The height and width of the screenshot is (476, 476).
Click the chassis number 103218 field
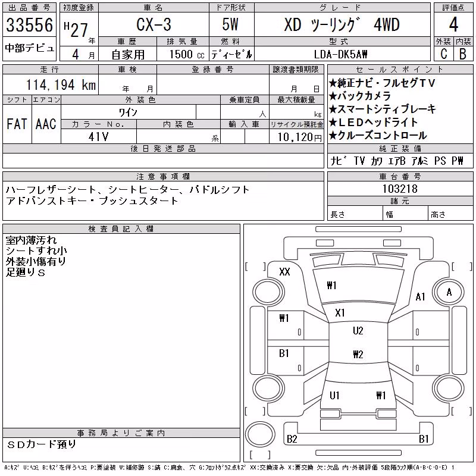[400, 189]
